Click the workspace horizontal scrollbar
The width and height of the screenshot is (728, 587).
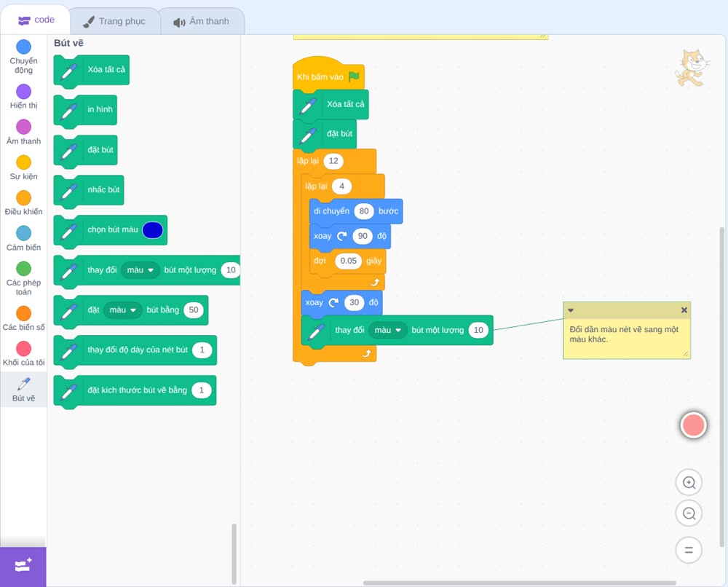tap(519, 583)
